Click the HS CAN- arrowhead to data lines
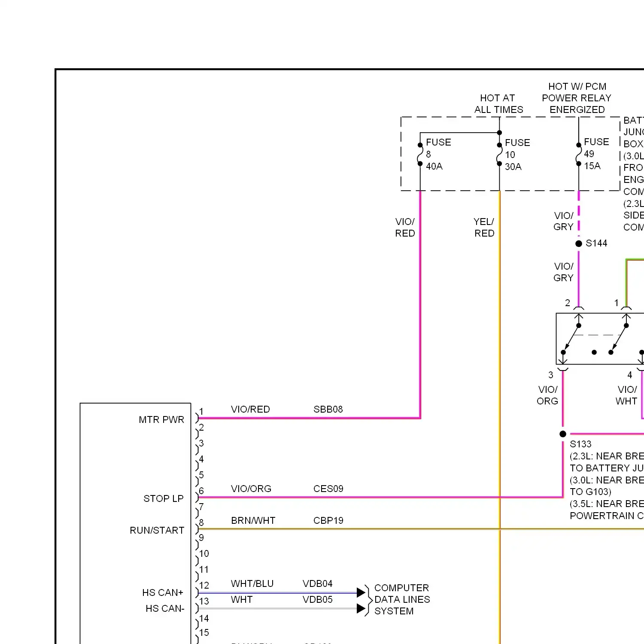 pos(361,608)
